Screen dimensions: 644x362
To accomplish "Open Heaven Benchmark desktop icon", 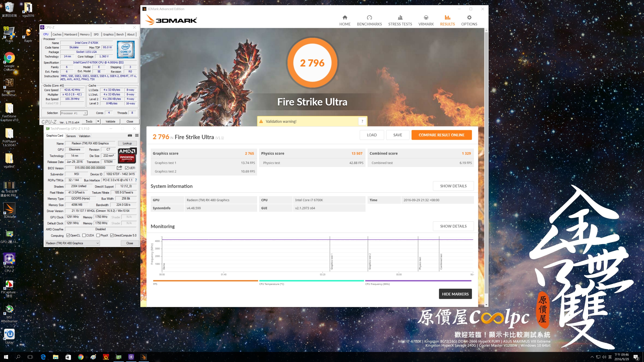I will (x=9, y=87).
